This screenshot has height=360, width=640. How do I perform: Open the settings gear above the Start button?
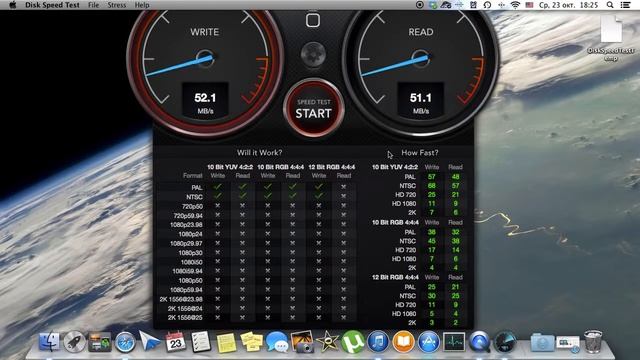click(x=313, y=54)
